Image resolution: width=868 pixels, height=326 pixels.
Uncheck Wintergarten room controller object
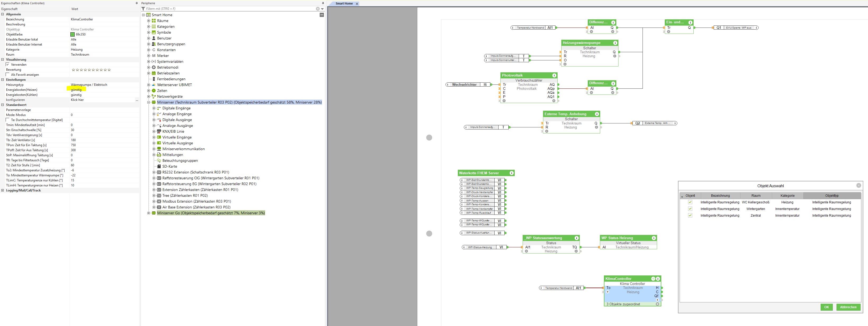[690, 209]
